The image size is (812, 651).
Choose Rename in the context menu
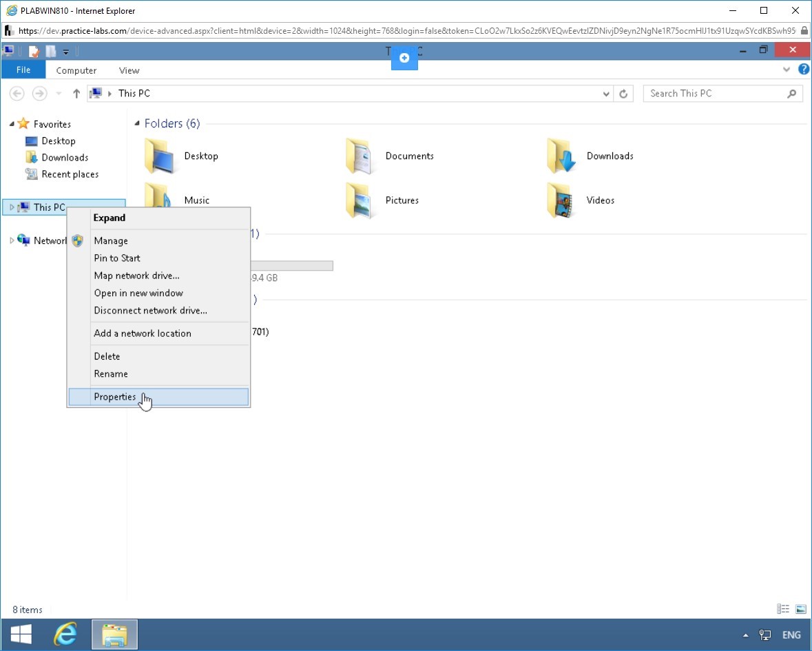click(x=158, y=374)
